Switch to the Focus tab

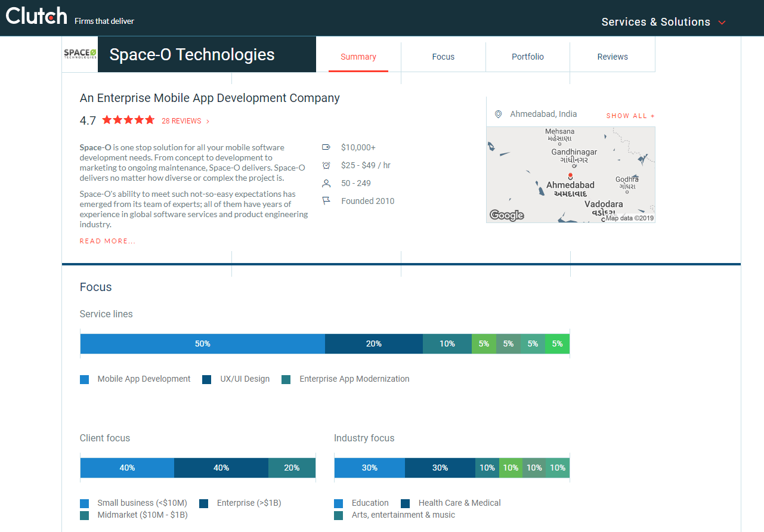(443, 57)
